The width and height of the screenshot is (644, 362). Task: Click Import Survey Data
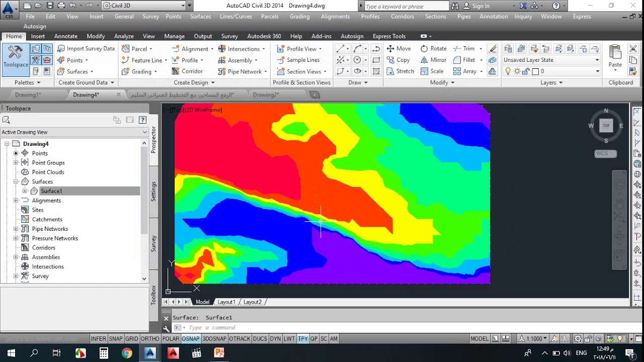pyautogui.click(x=86, y=49)
